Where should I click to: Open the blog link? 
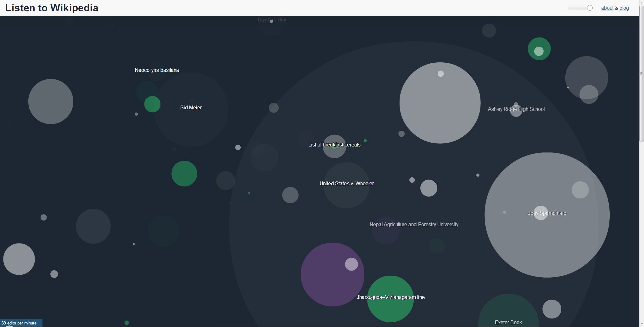[624, 8]
